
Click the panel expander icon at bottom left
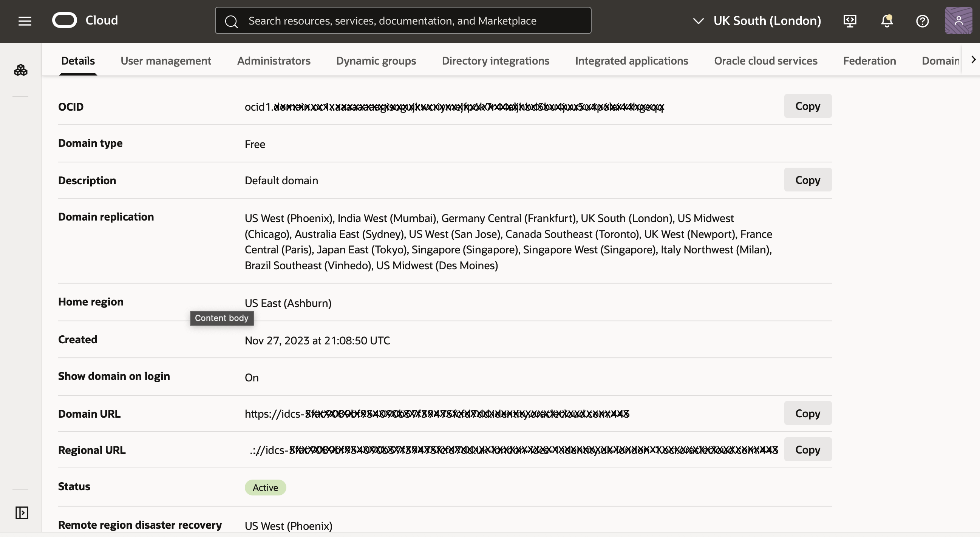click(x=21, y=512)
